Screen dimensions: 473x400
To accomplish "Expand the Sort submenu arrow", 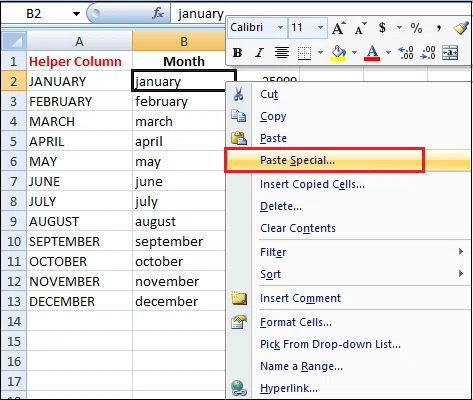I will click(461, 274).
